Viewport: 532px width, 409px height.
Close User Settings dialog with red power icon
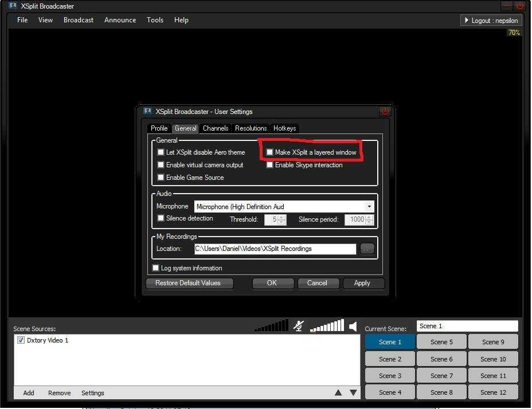tap(385, 112)
